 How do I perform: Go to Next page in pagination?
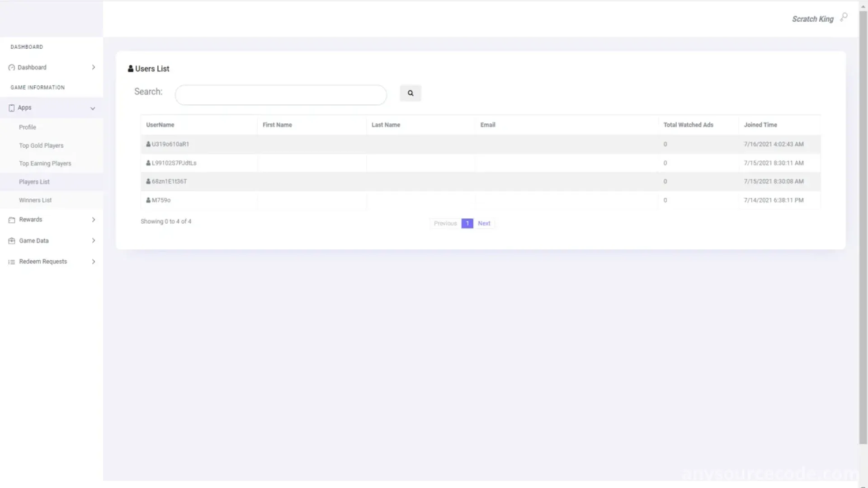pos(484,223)
